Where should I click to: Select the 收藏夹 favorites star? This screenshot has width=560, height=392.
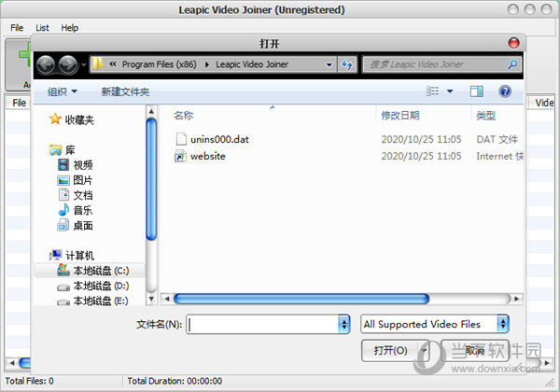[x=55, y=119]
